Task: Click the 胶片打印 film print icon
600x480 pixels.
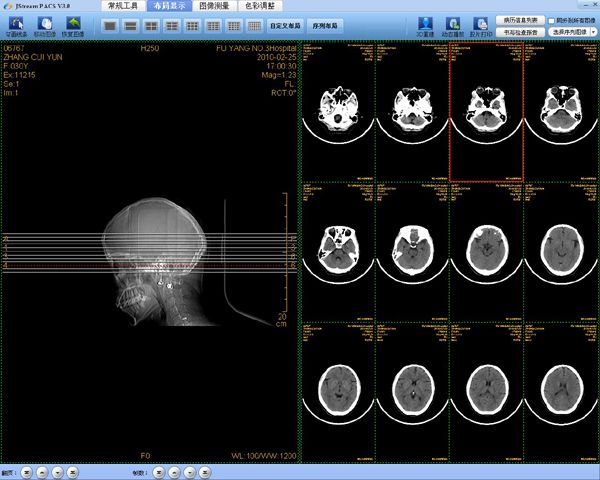Action: click(x=479, y=24)
